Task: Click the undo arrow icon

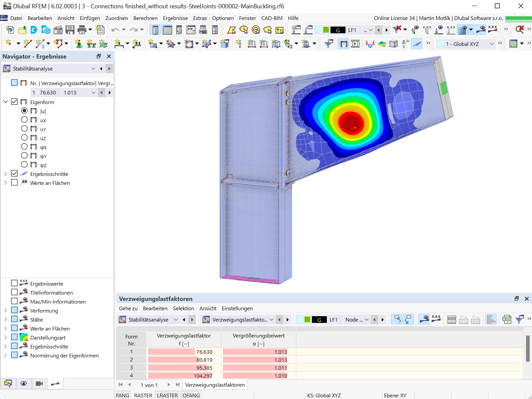Action: pyautogui.click(x=115, y=30)
